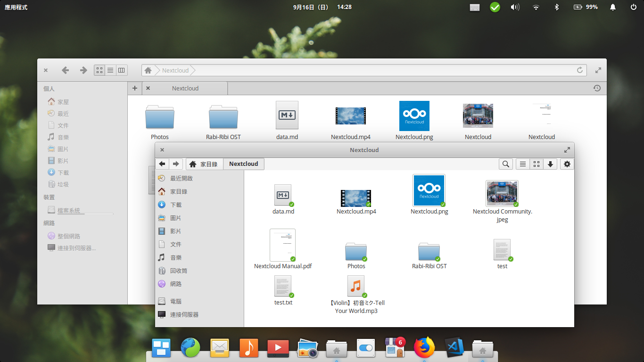Viewport: 644px width, 362px height.
Task: Open the 應用程式 menu in the top panel
Action: point(16,7)
